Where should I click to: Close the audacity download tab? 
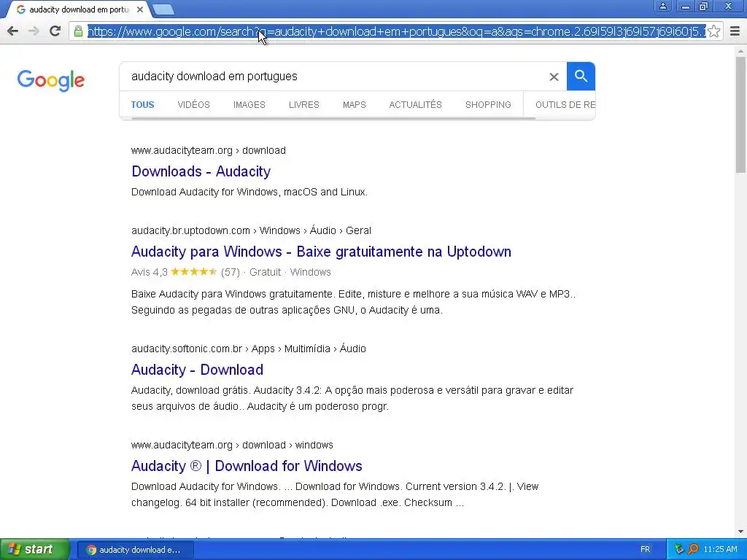pos(139,9)
